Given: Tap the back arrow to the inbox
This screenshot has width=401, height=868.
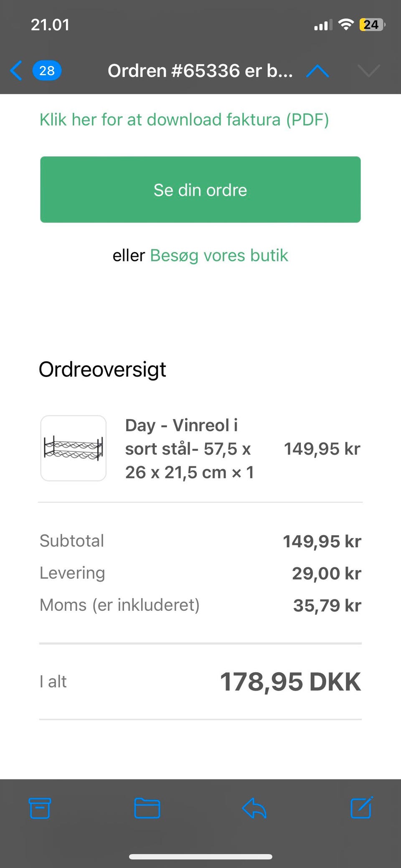Looking at the screenshot, I should [16, 70].
